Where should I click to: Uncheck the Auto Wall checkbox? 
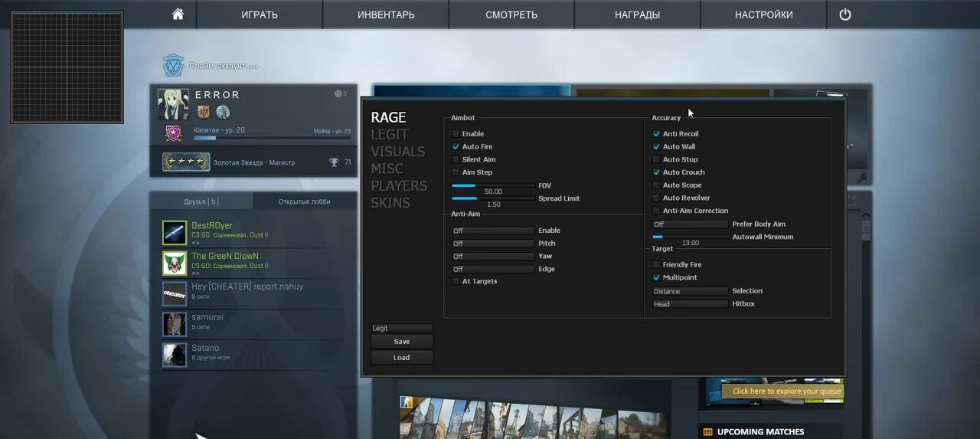point(656,146)
